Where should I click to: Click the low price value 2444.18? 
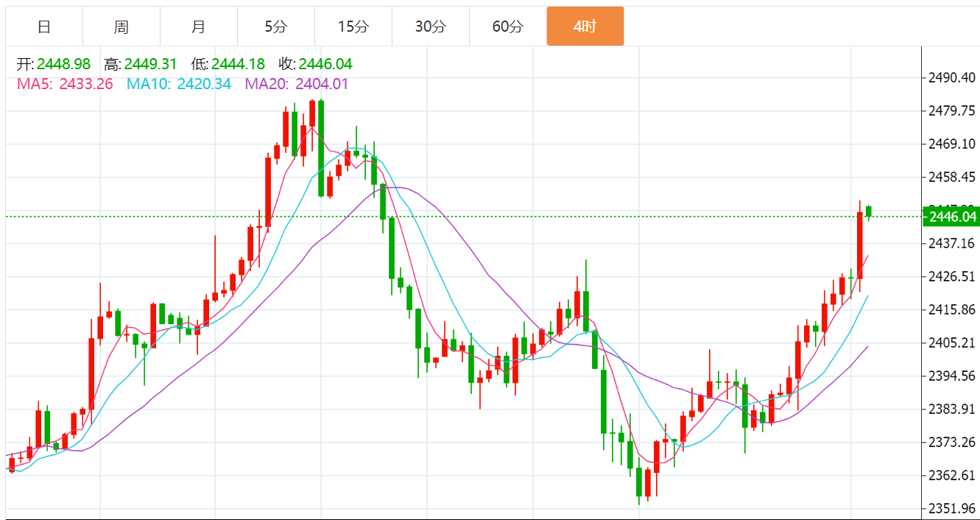pos(238,64)
